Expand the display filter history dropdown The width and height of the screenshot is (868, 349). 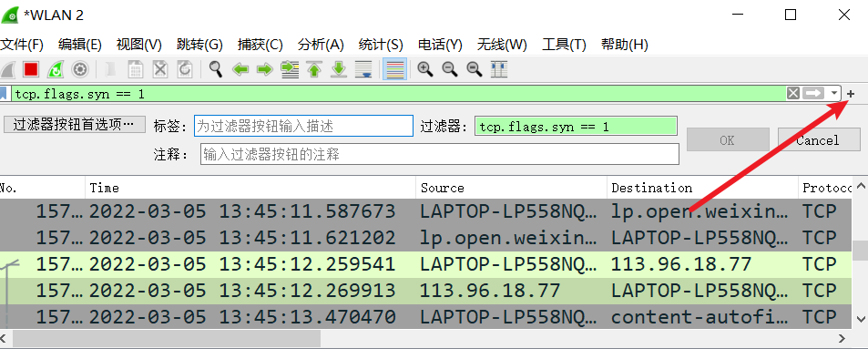pyautogui.click(x=834, y=94)
